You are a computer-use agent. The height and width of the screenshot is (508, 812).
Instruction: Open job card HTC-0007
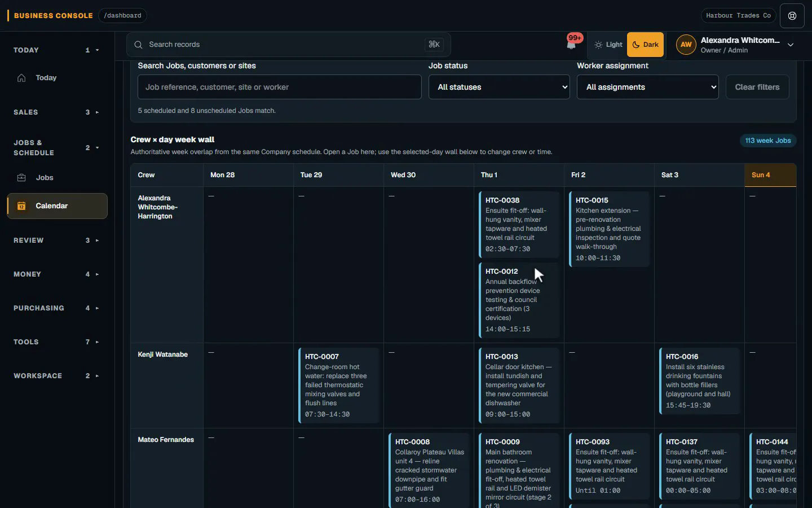pos(338,386)
